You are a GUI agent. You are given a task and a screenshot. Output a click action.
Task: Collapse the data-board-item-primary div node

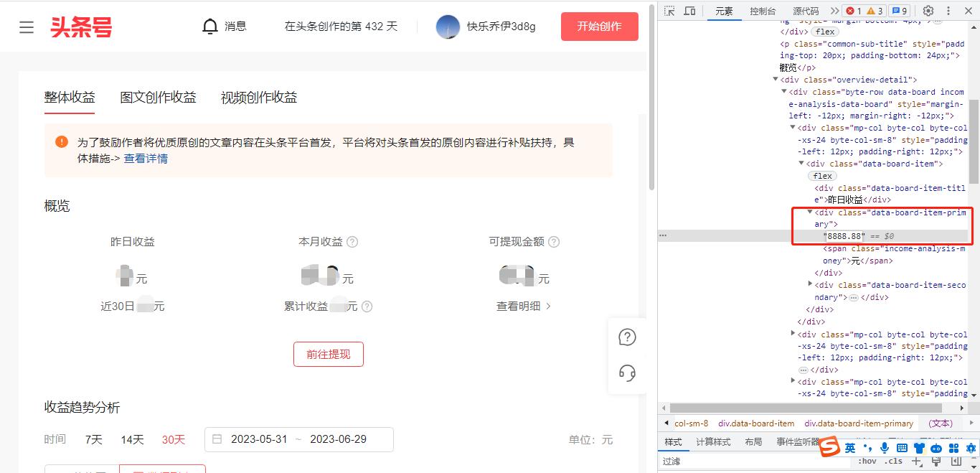pyautogui.click(x=811, y=212)
